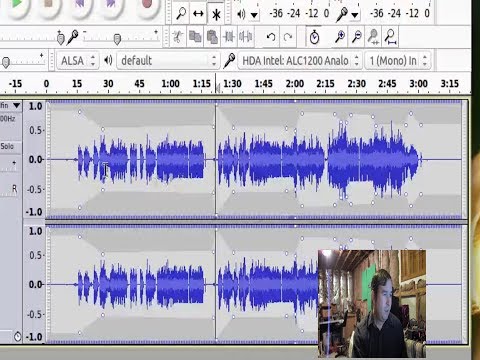
Task: Click the microphone icon beside HDA Intel
Action: [229, 60]
